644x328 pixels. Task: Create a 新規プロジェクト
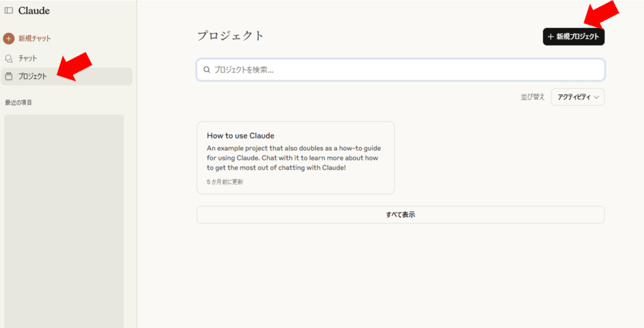574,37
